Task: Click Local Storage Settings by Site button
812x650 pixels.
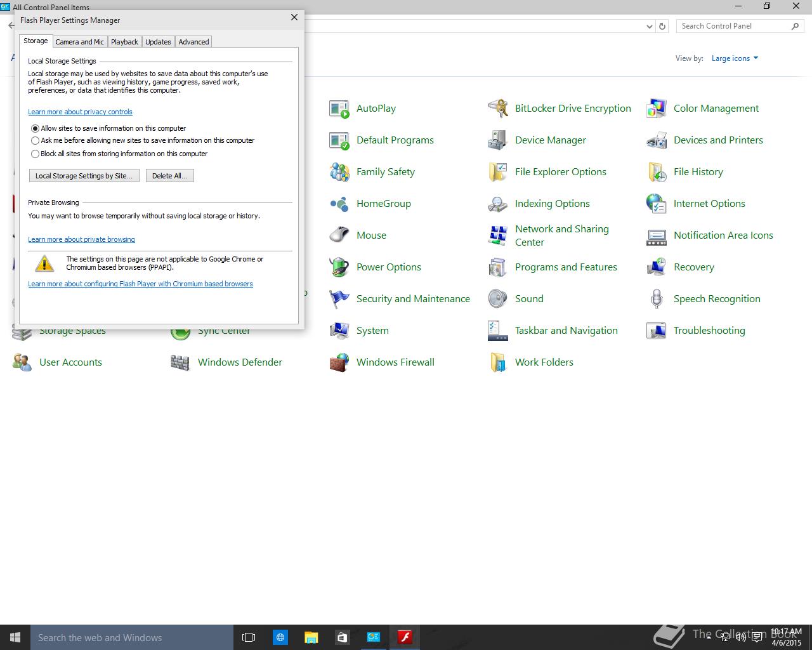Action: click(84, 176)
